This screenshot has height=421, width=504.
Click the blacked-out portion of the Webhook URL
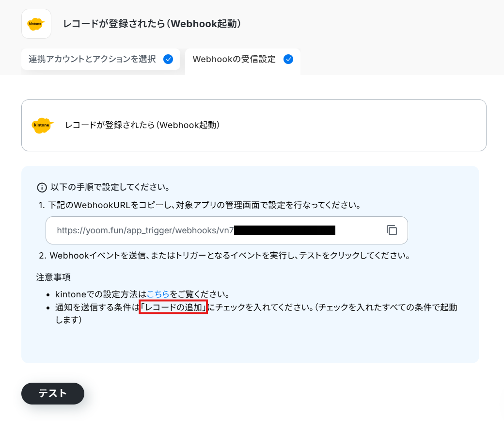pyautogui.click(x=284, y=230)
